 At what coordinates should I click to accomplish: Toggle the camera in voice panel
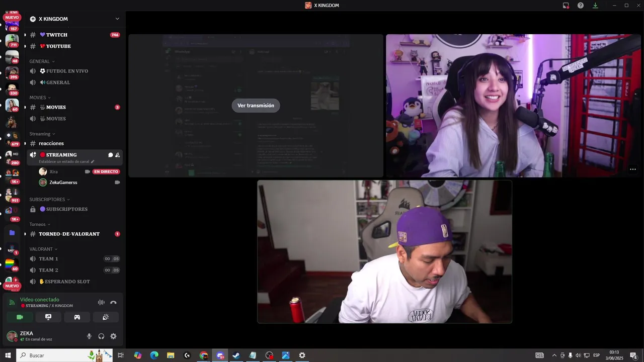[20, 317]
